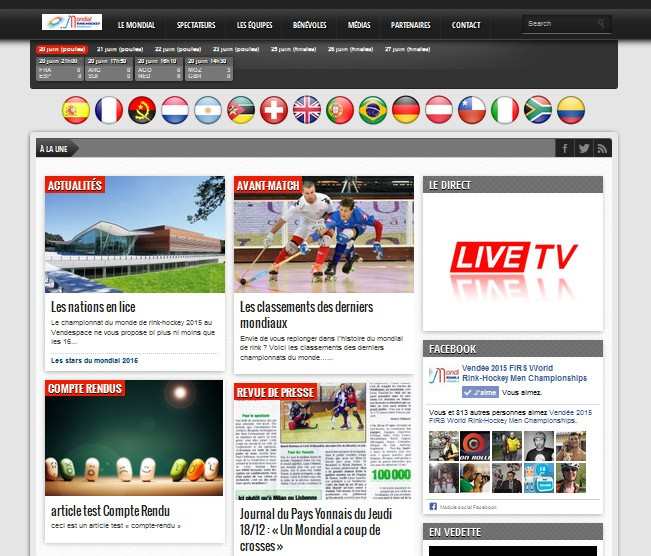Select the Colombia flag icon
The width and height of the screenshot is (651, 556).
[571, 110]
